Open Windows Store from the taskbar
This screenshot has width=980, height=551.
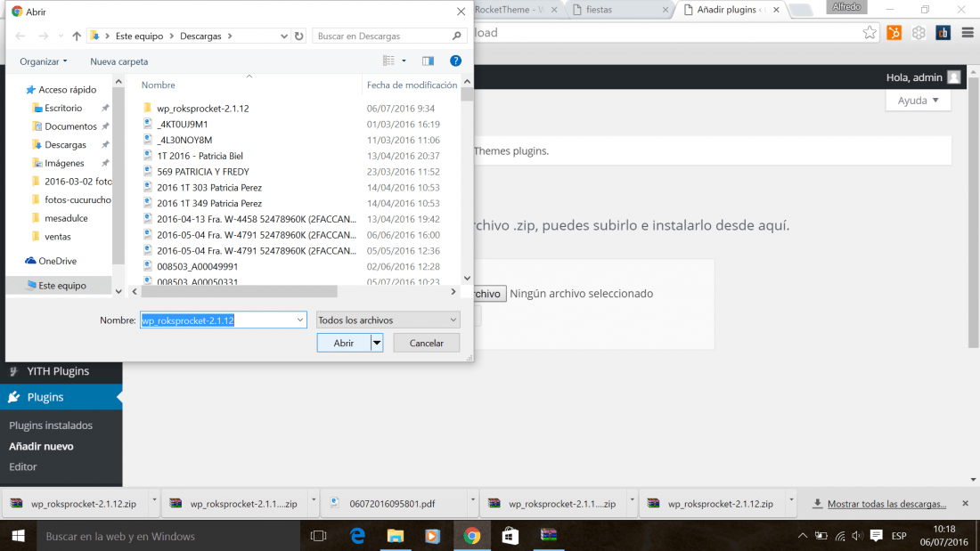[x=510, y=536]
